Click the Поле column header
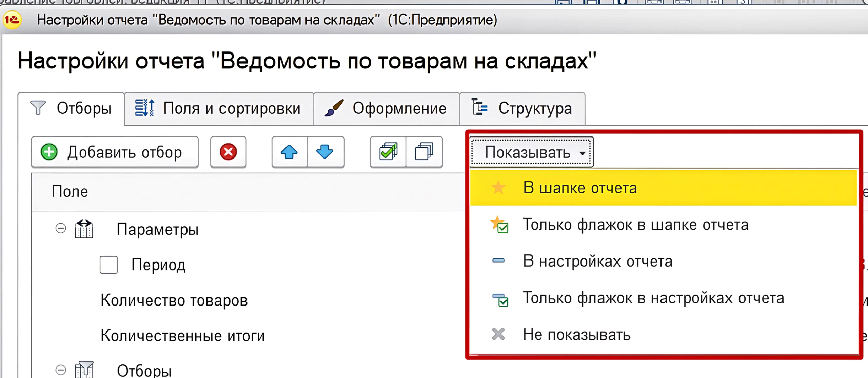Screen dimensions: 868x378 tap(249, 192)
